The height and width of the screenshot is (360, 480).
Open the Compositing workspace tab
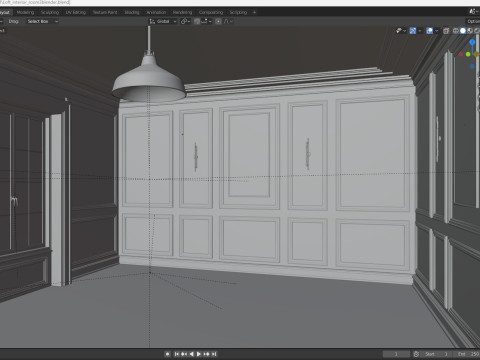[211, 12]
